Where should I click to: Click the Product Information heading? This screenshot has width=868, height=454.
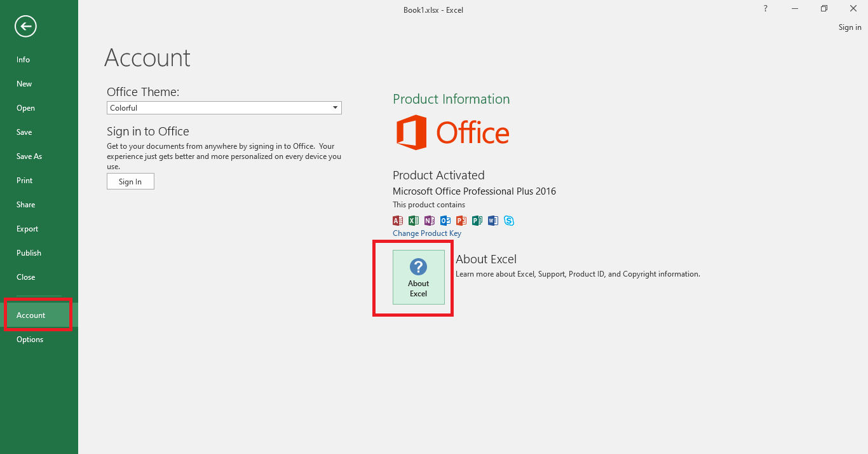tap(451, 99)
